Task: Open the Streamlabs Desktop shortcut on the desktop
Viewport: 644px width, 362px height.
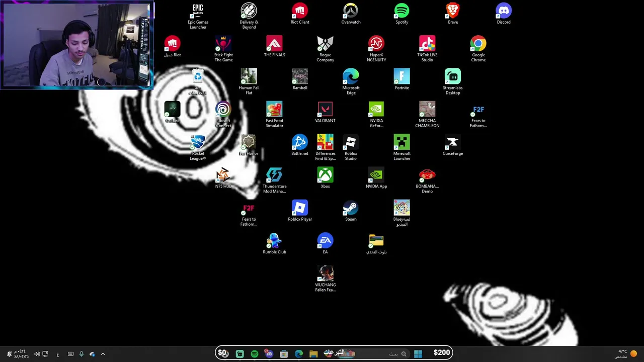Action: point(453,81)
